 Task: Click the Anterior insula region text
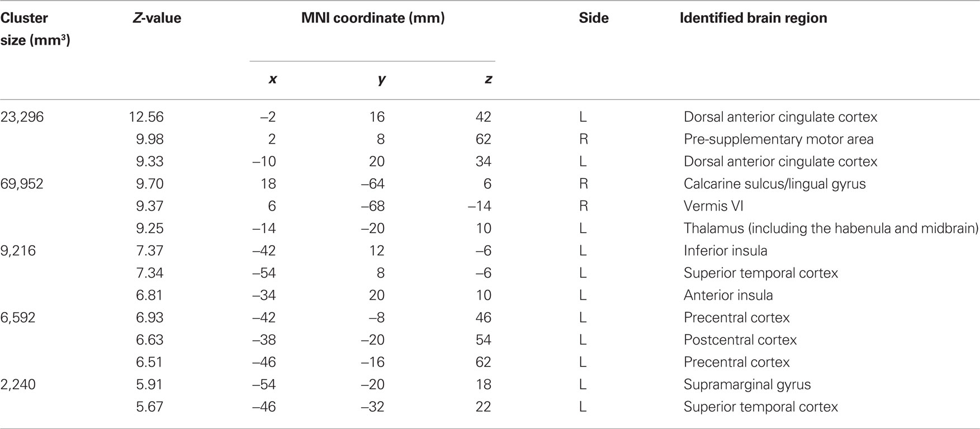click(728, 295)
